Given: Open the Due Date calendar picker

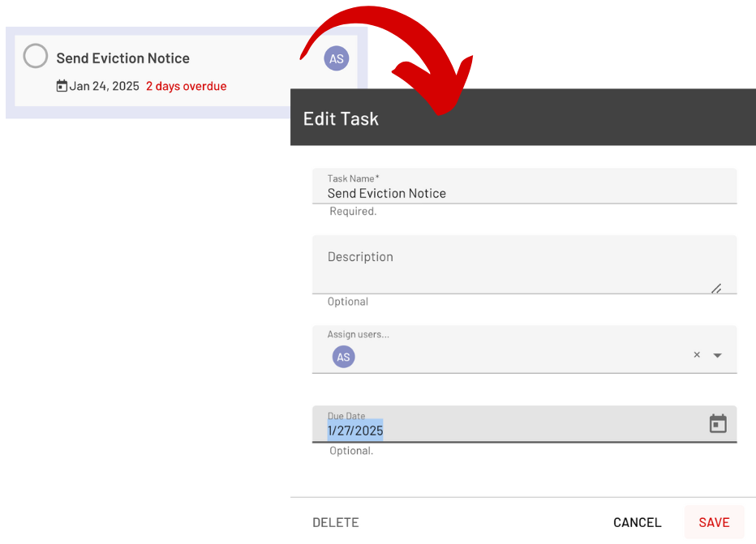Looking at the screenshot, I should click(x=718, y=423).
